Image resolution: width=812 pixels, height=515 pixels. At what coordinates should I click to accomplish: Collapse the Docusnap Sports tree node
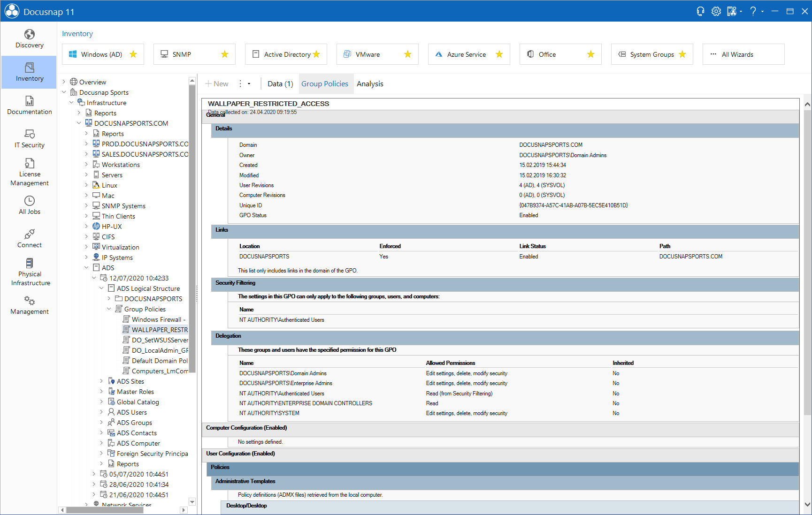pyautogui.click(x=64, y=92)
